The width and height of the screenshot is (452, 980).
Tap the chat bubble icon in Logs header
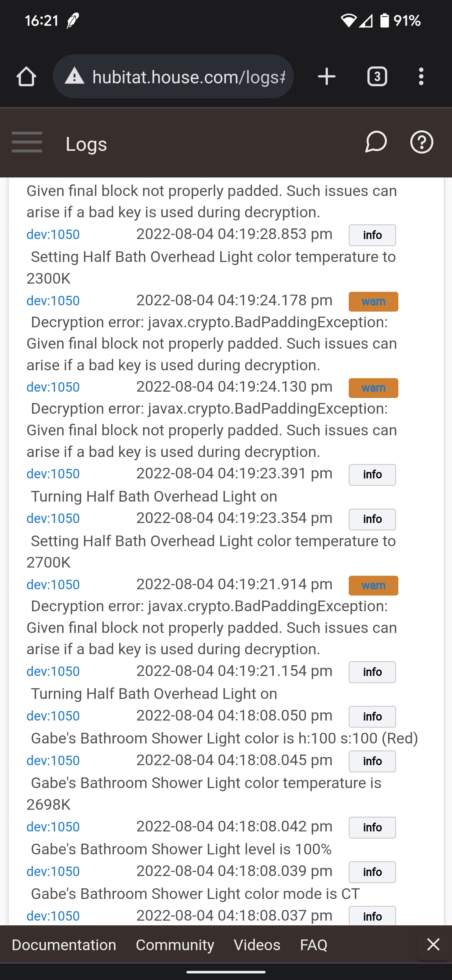[376, 142]
